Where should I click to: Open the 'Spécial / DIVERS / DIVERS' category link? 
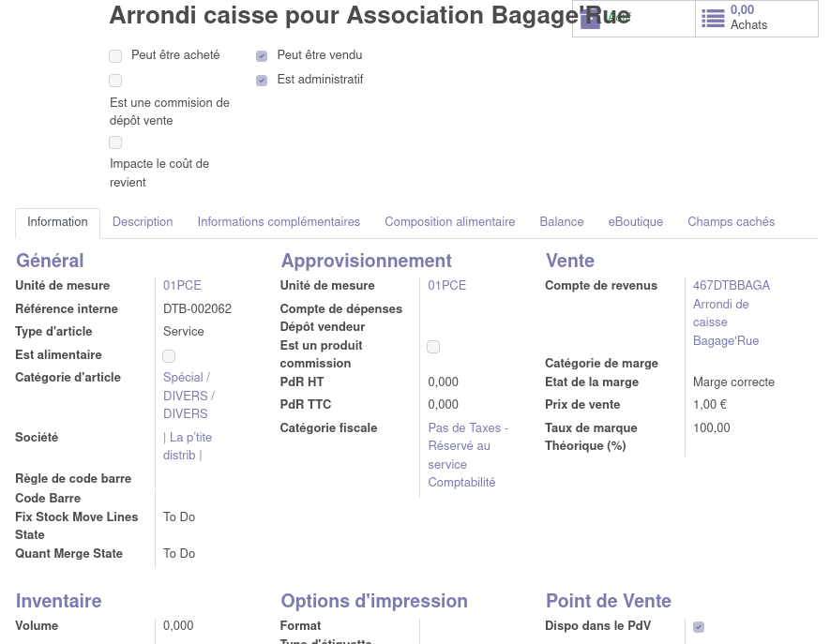pos(189,396)
